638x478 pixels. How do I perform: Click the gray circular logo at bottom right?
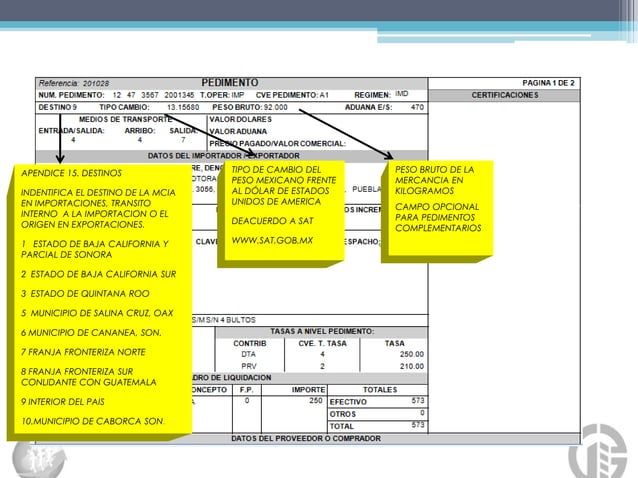coord(598,452)
